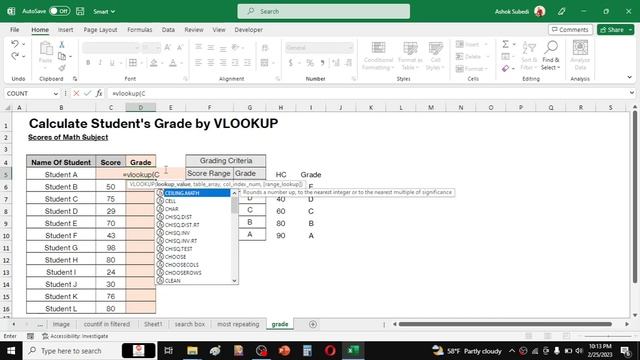Image resolution: width=640 pixels, height=360 pixels.
Task: Open the File menu tab
Action: [15, 29]
